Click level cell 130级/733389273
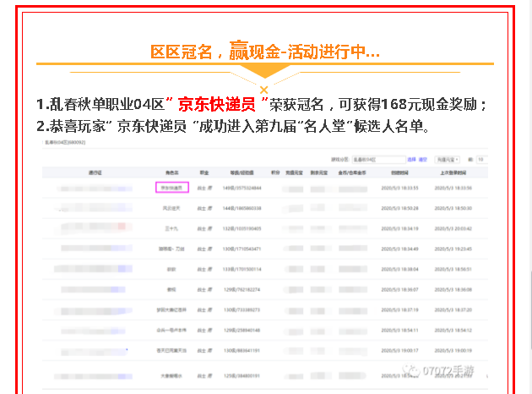The width and height of the screenshot is (532, 394). coord(242,310)
